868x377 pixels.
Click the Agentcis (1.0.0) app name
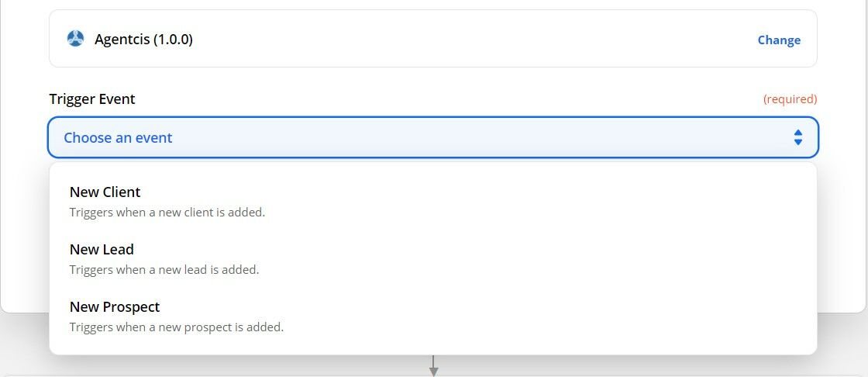click(143, 40)
